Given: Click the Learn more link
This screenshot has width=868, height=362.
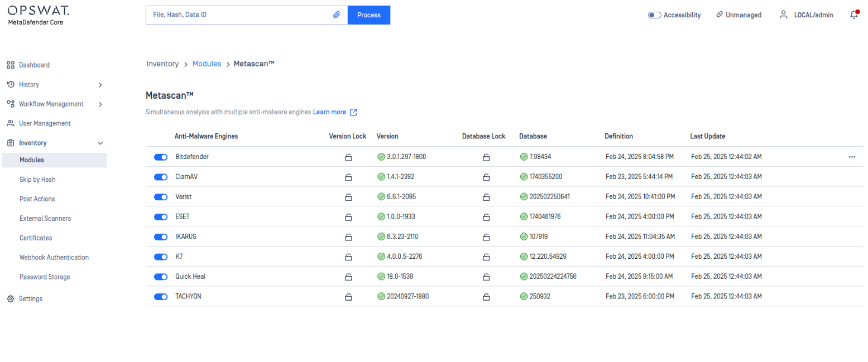Looking at the screenshot, I should [x=329, y=112].
